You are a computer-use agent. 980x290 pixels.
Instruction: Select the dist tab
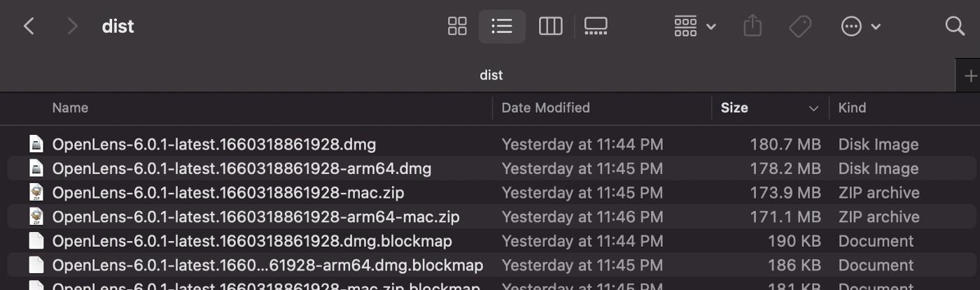491,75
